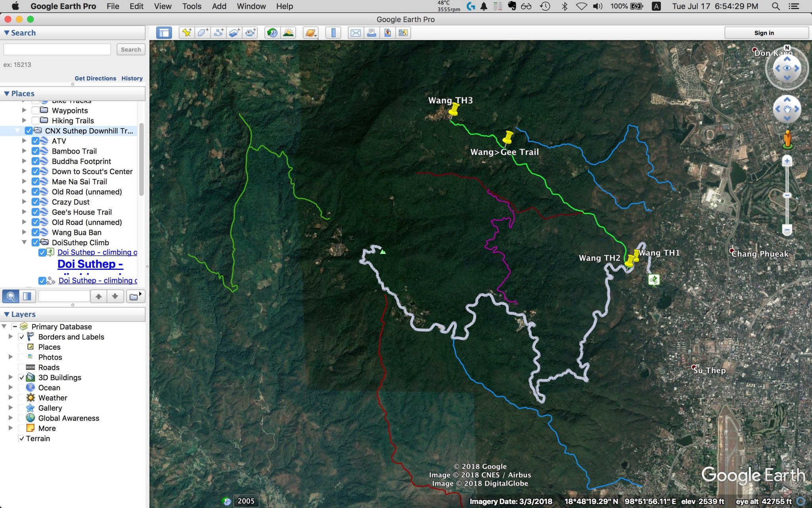Switch between Earth, Sky and planets
812x508 pixels.
pyautogui.click(x=311, y=33)
